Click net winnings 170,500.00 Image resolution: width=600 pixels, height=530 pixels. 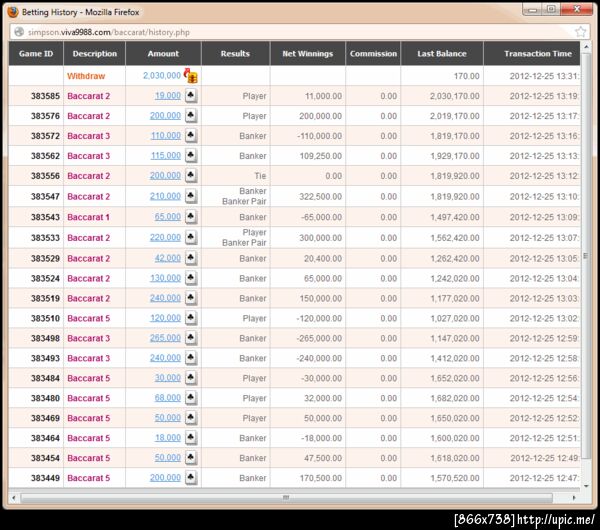pos(321,478)
